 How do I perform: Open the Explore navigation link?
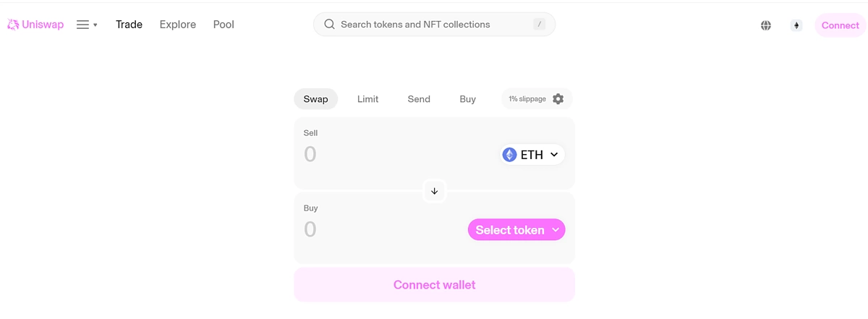tap(178, 25)
